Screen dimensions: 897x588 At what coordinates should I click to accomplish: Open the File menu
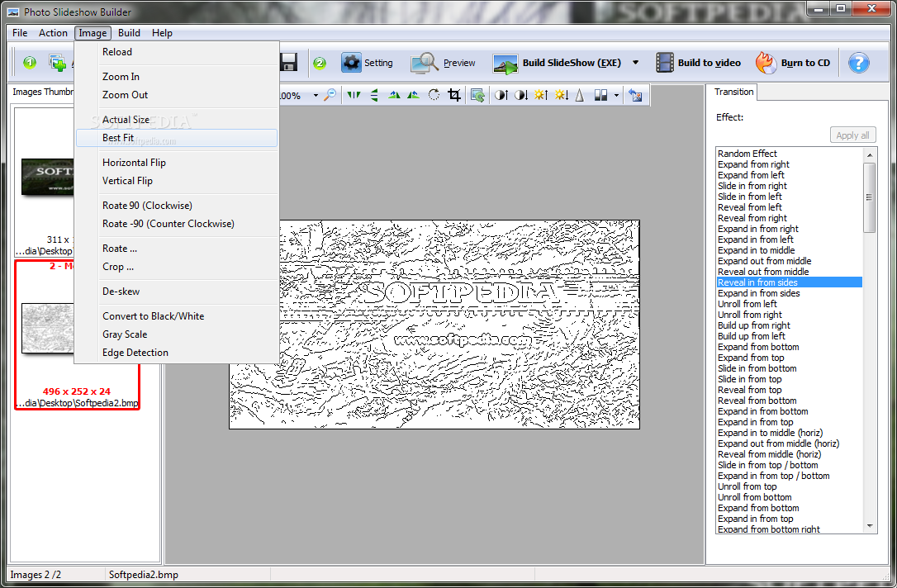point(20,33)
